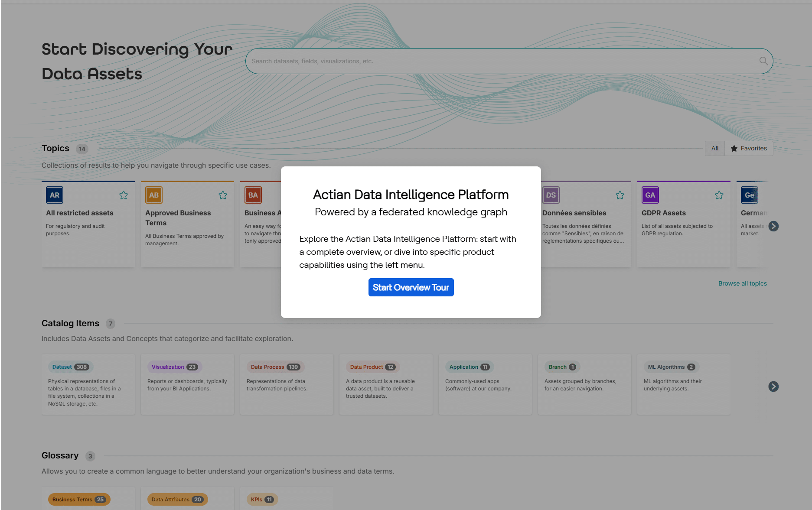812x510 pixels.
Task: Favorite the GDPR Assets topic
Action: 719,195
